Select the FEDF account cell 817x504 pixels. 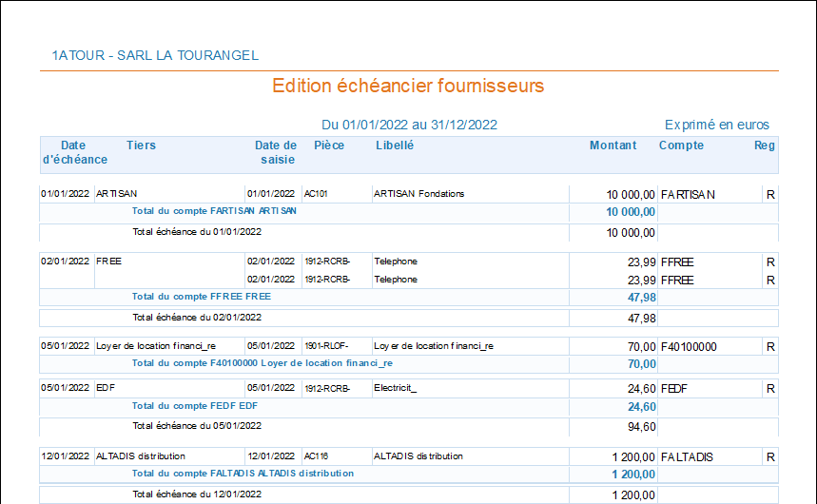click(675, 388)
